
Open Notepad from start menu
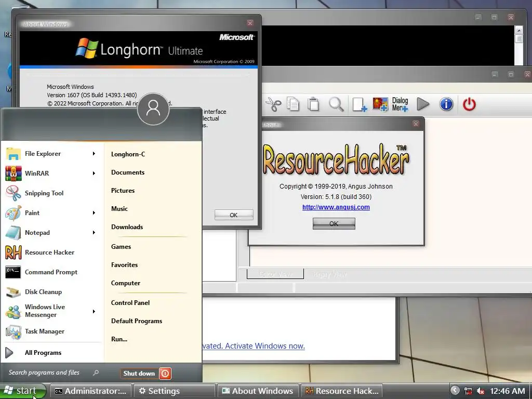pos(51,232)
